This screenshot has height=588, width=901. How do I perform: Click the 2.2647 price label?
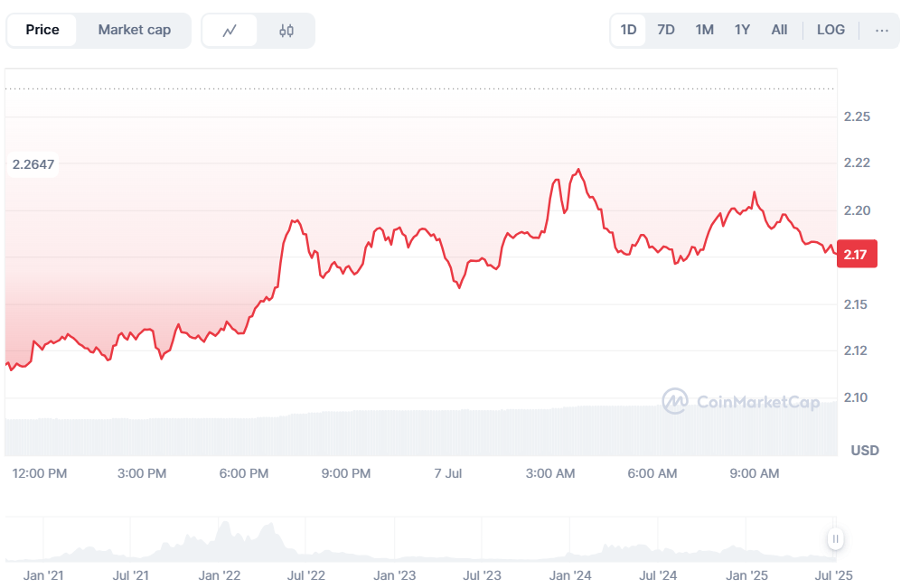(x=33, y=164)
